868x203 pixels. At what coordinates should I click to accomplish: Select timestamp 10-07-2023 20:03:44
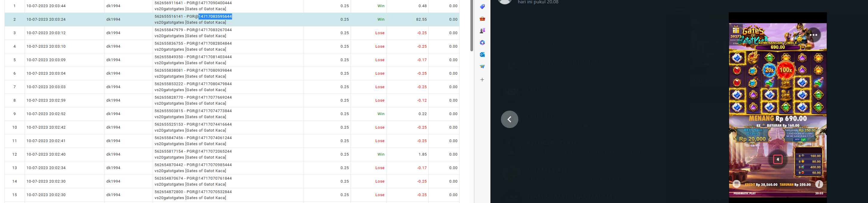click(x=46, y=6)
